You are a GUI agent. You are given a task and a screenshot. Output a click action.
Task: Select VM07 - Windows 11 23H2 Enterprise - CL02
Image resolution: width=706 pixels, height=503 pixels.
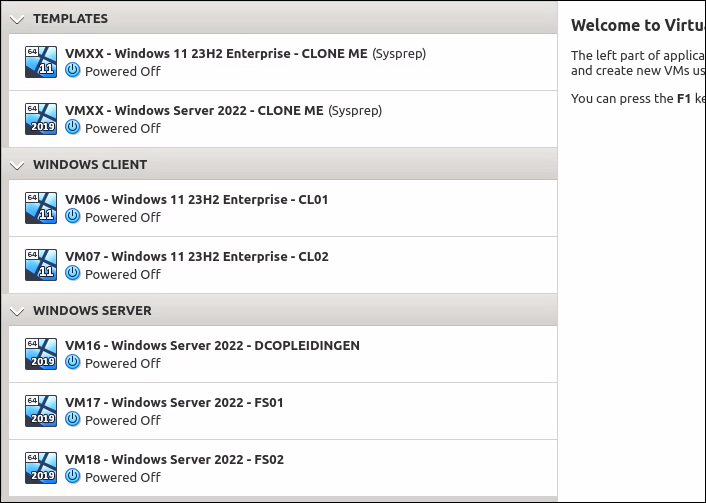coord(283,265)
